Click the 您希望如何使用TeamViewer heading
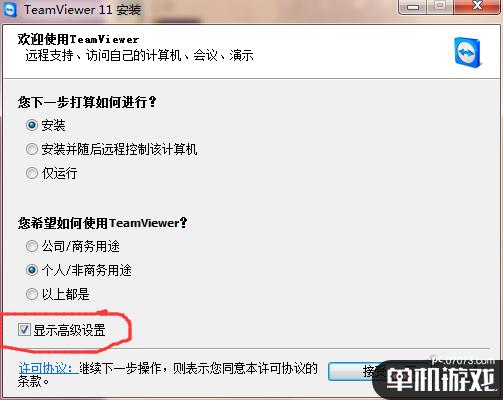 [x=102, y=223]
